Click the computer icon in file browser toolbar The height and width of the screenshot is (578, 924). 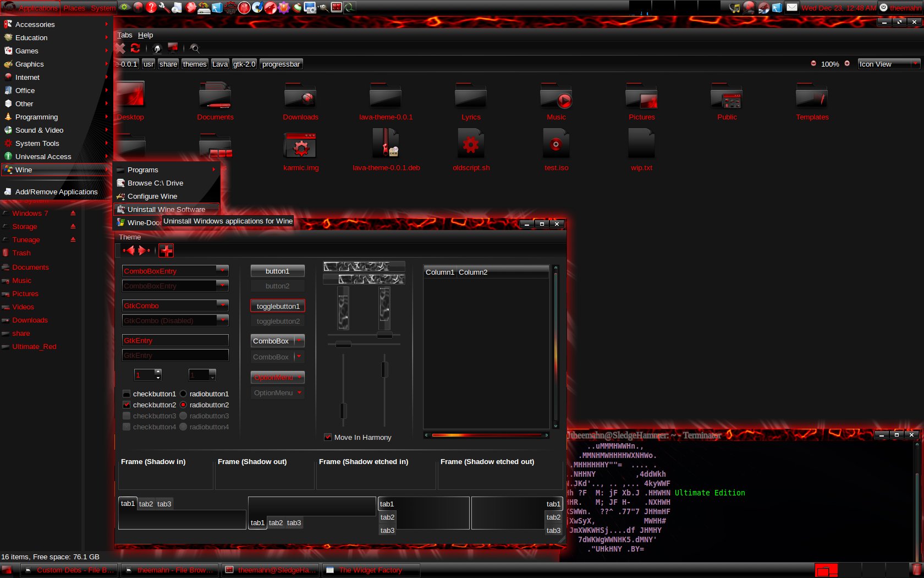pyautogui.click(x=173, y=48)
